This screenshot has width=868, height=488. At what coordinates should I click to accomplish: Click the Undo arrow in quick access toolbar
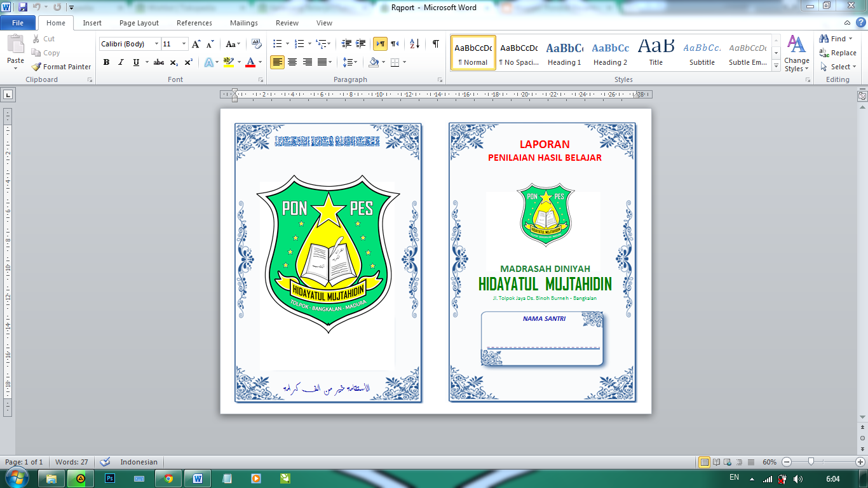[37, 7]
